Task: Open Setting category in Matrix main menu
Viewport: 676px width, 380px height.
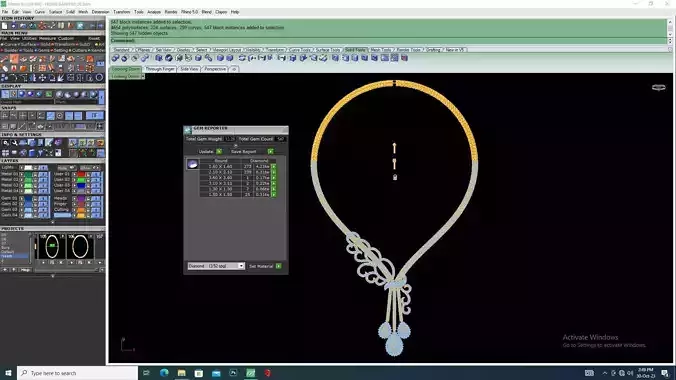Action: point(59,50)
